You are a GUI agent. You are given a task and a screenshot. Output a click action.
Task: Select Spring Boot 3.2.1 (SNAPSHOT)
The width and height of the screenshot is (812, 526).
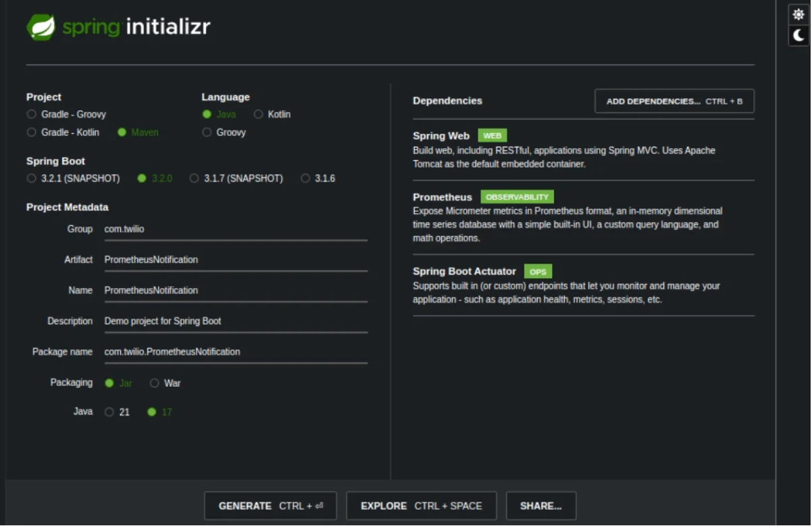pos(73,178)
